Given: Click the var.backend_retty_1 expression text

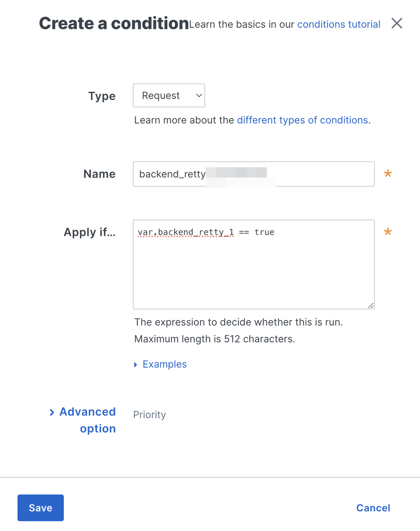Looking at the screenshot, I should coord(186,232).
